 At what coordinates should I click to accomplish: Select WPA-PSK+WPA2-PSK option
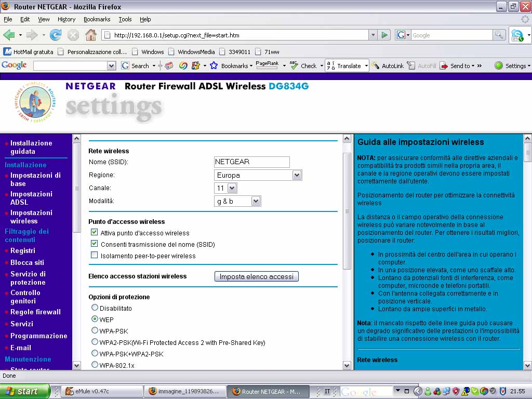point(95,353)
